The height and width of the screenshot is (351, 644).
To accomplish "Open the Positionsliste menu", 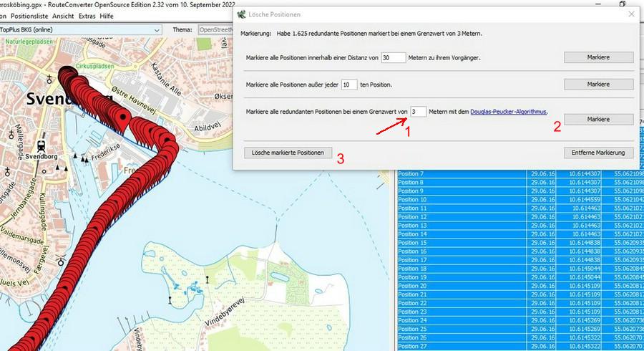I will pyautogui.click(x=30, y=16).
